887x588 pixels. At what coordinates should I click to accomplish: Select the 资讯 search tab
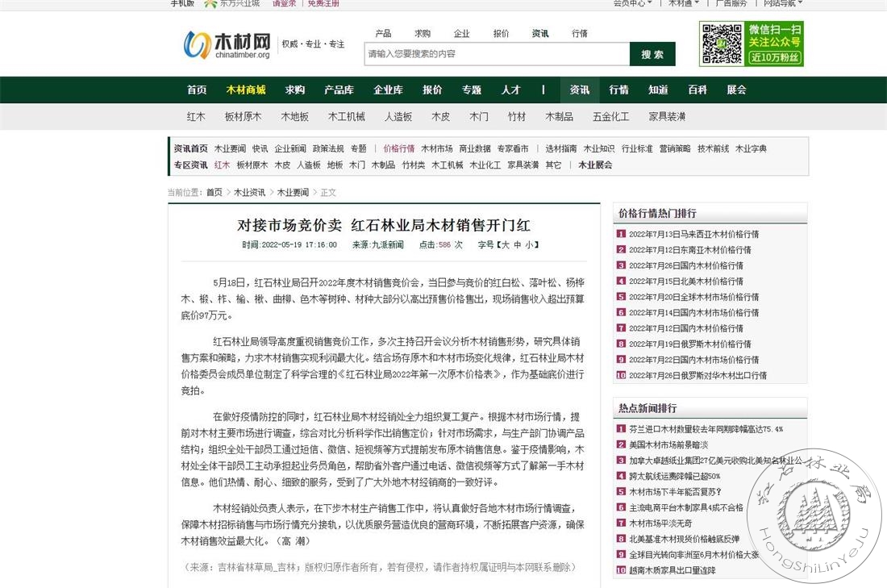[540, 33]
